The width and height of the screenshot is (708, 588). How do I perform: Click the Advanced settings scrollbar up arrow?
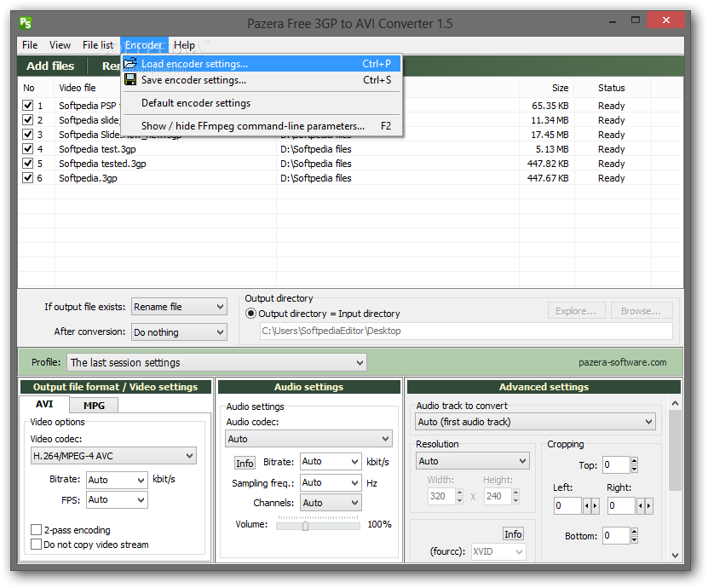coord(675,403)
